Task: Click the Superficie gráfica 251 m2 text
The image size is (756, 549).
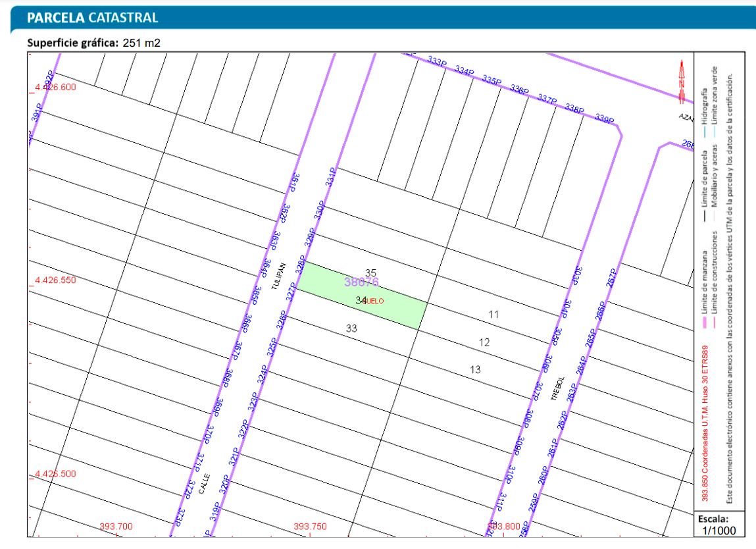Action: (94, 43)
